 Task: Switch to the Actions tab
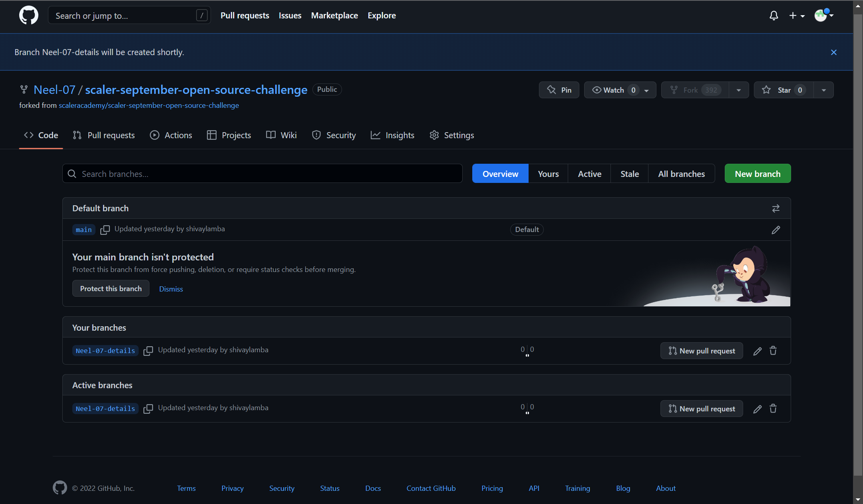[178, 135]
